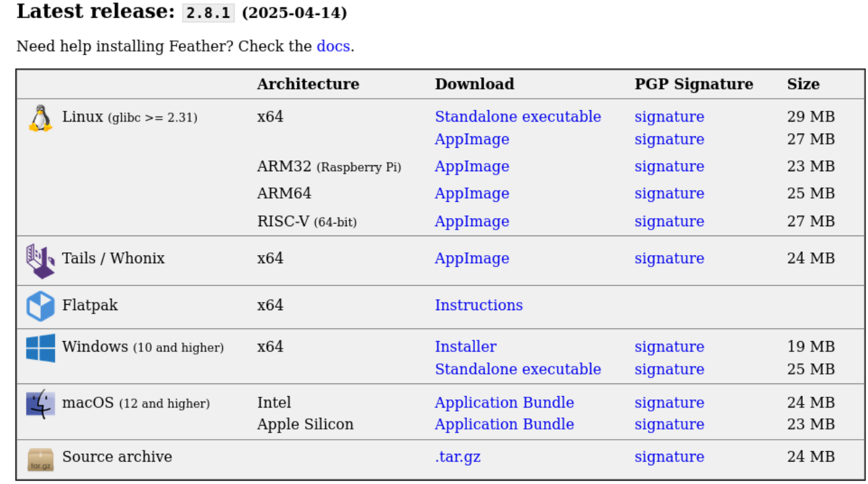Viewport: 868px width, 484px height.
Task: Click the ARM64 architecture cell
Action: pyautogui.click(x=284, y=193)
